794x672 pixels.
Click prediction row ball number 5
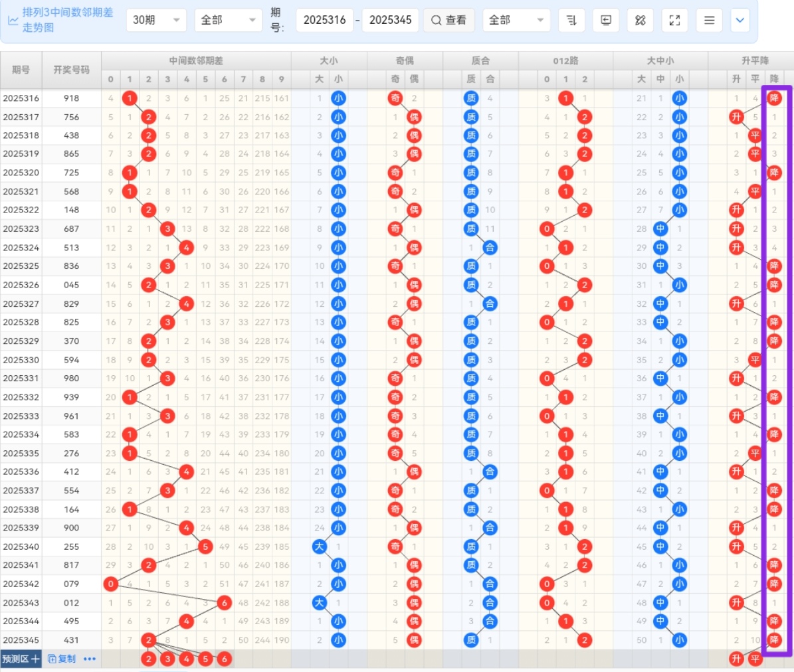[x=205, y=659]
